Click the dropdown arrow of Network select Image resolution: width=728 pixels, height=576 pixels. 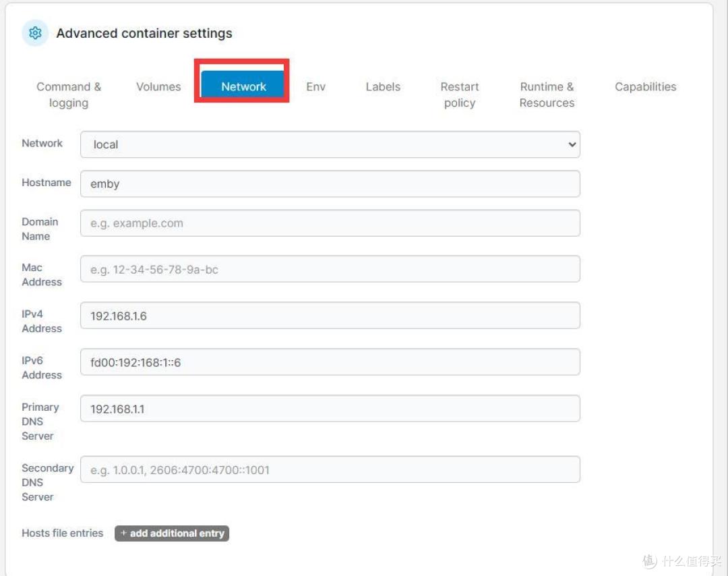572,144
